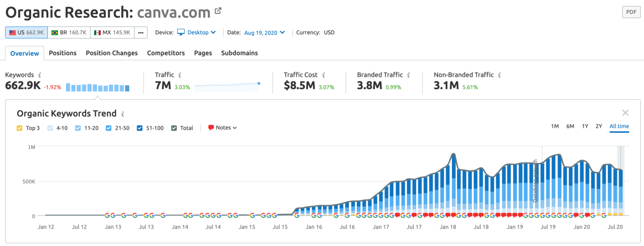Open canva.com via the external link icon
The image size is (644, 246).
217,11
